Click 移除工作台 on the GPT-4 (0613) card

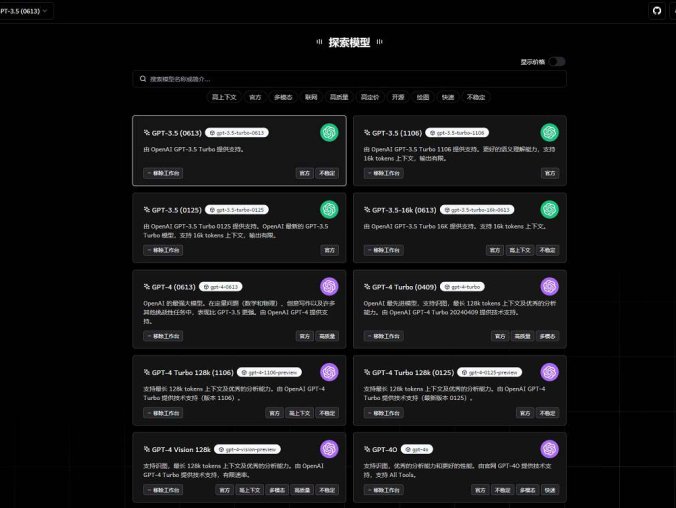(x=163, y=336)
